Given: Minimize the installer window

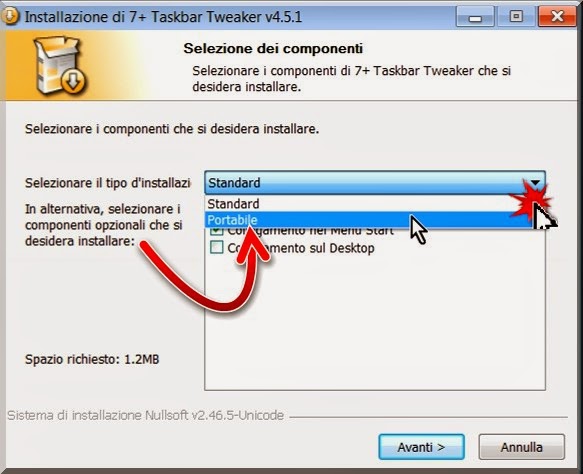Looking at the screenshot, I should coord(475,17).
